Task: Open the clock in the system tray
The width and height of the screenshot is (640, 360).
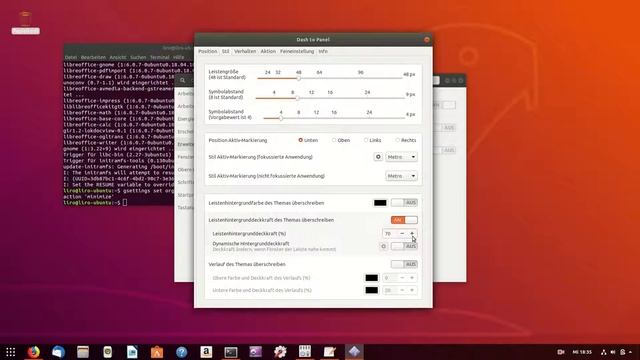Action: pyautogui.click(x=582, y=352)
